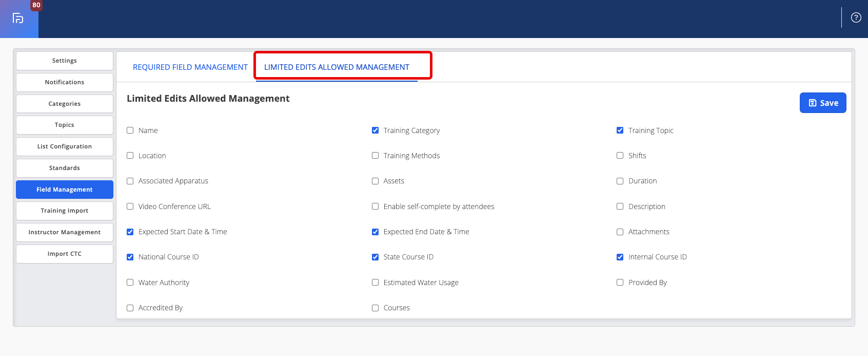Screen dimensions: 868x356
Task: Switch to Required Field Management tab
Action: tap(190, 67)
